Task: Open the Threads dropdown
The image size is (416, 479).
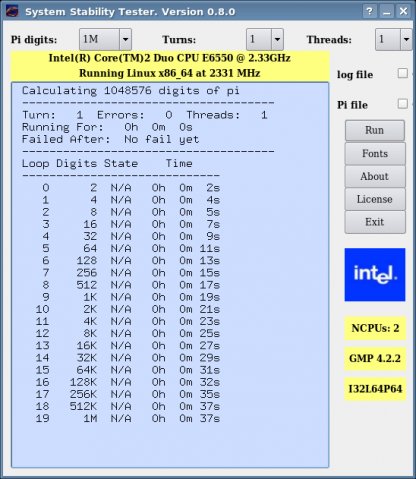Action: click(x=394, y=39)
